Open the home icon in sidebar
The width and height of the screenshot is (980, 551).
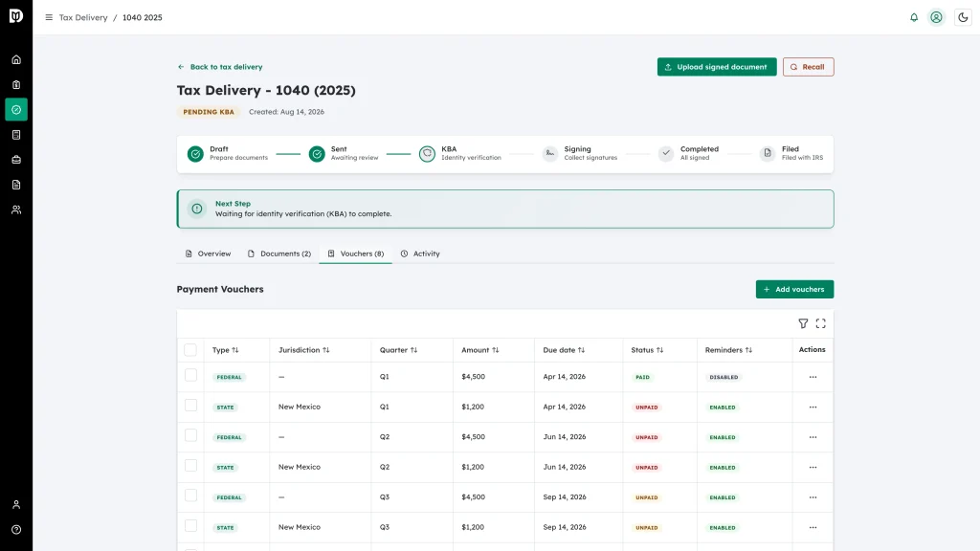click(x=16, y=60)
